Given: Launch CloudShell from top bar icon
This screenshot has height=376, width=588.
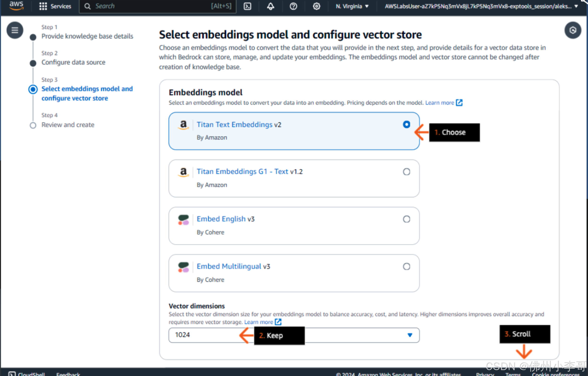Looking at the screenshot, I should pyautogui.click(x=247, y=6).
